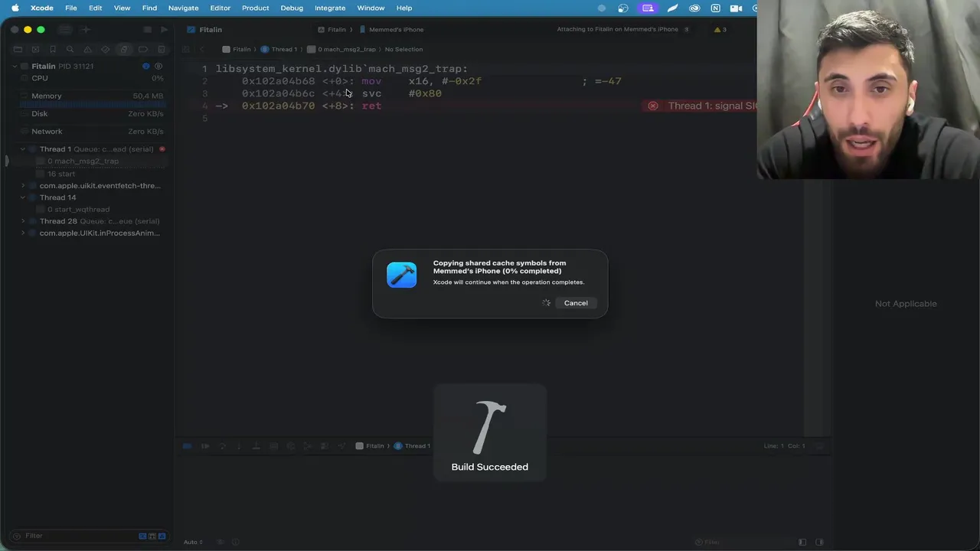Click the yellow warning count indicator
The image size is (980, 551).
[x=720, y=29]
